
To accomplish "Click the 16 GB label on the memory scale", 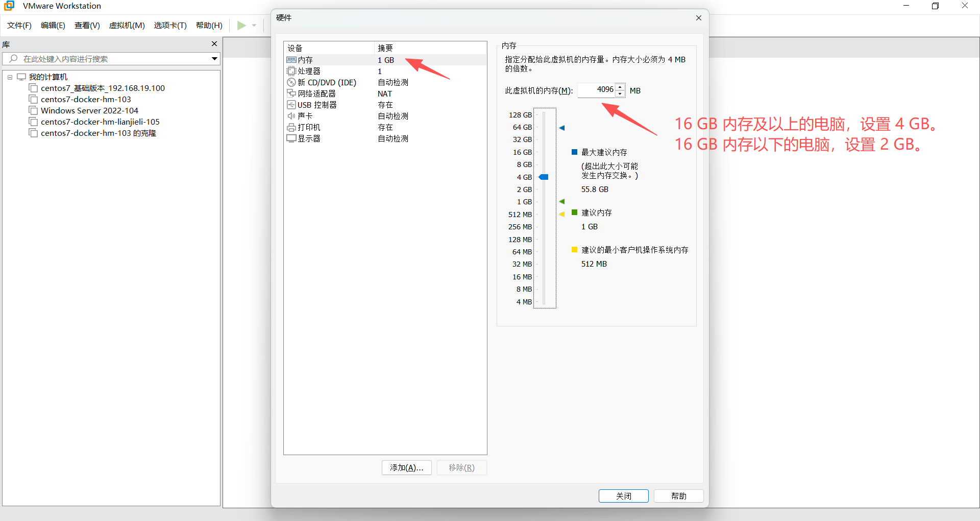I will [x=522, y=152].
